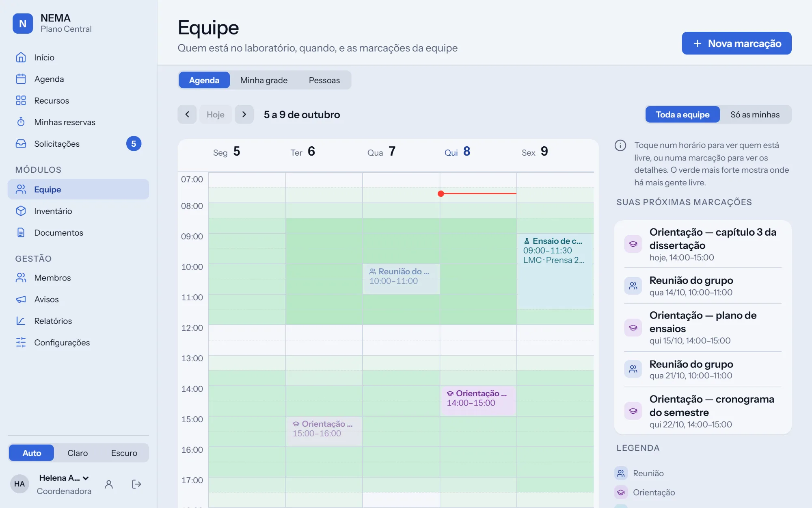Open the Inventário module
The image size is (812, 508).
coord(78,211)
